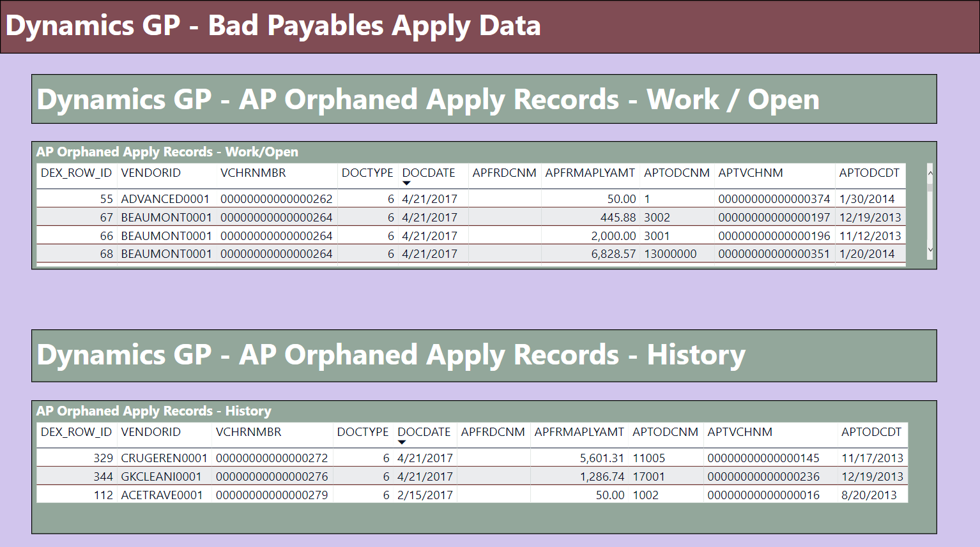Click voucher number 00000000000000279
This screenshot has width=980, height=547.
pyautogui.click(x=272, y=495)
